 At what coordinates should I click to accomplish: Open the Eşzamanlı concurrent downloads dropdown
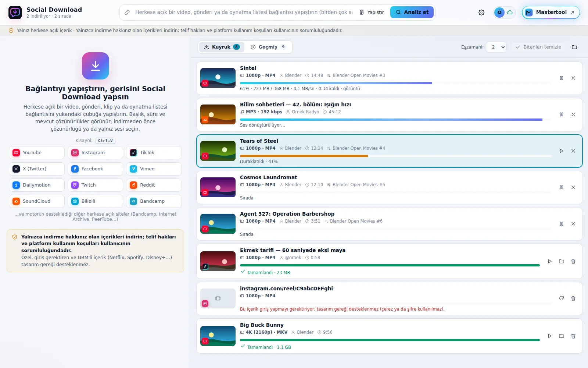click(496, 47)
